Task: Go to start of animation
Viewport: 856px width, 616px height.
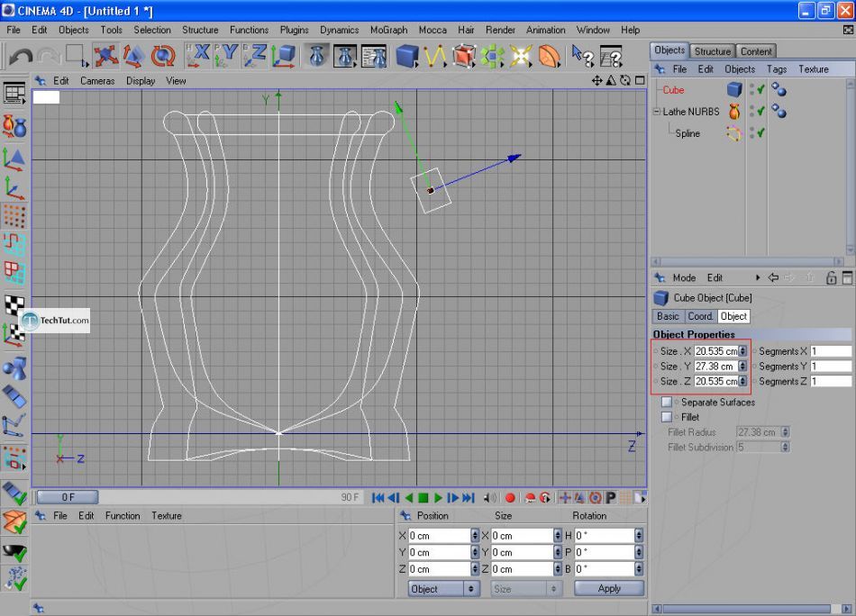Action: pyautogui.click(x=378, y=498)
